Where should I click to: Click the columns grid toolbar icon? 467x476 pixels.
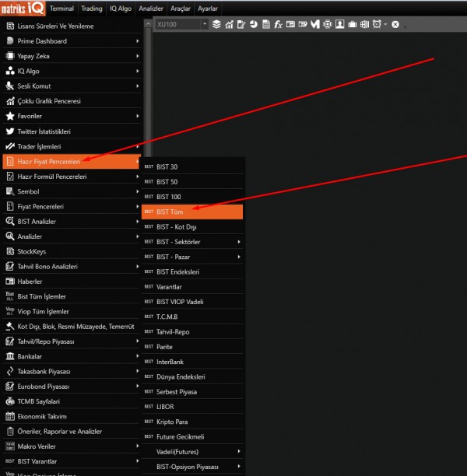pos(364,24)
